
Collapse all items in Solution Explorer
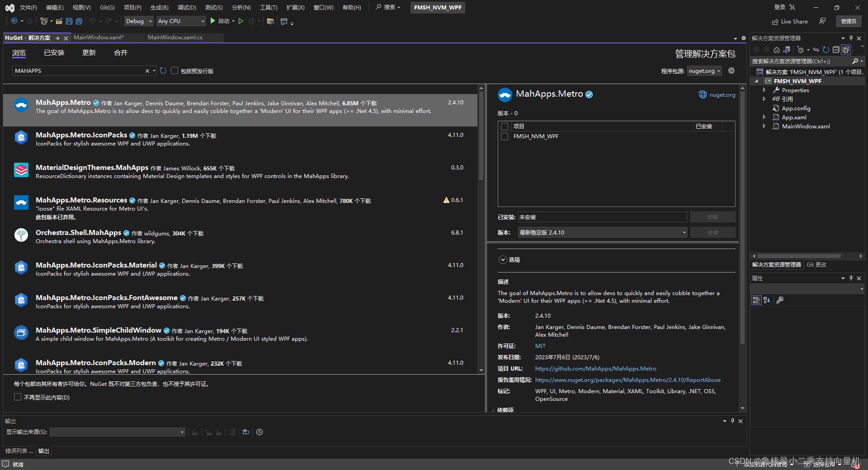point(836,50)
